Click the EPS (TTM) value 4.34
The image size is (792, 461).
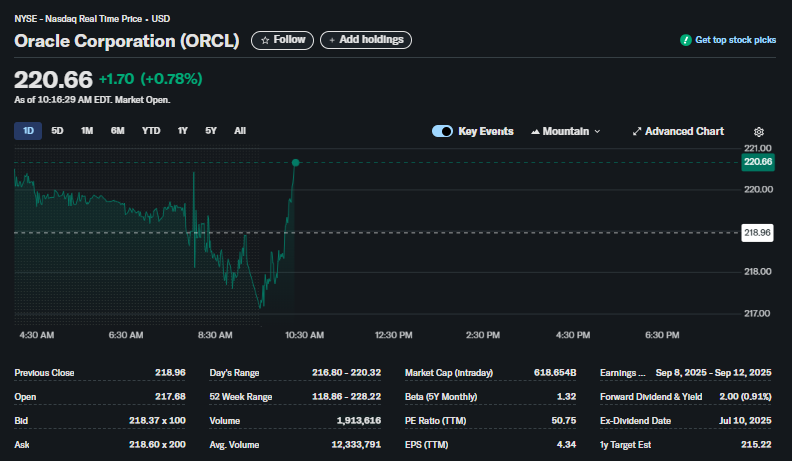click(x=566, y=445)
